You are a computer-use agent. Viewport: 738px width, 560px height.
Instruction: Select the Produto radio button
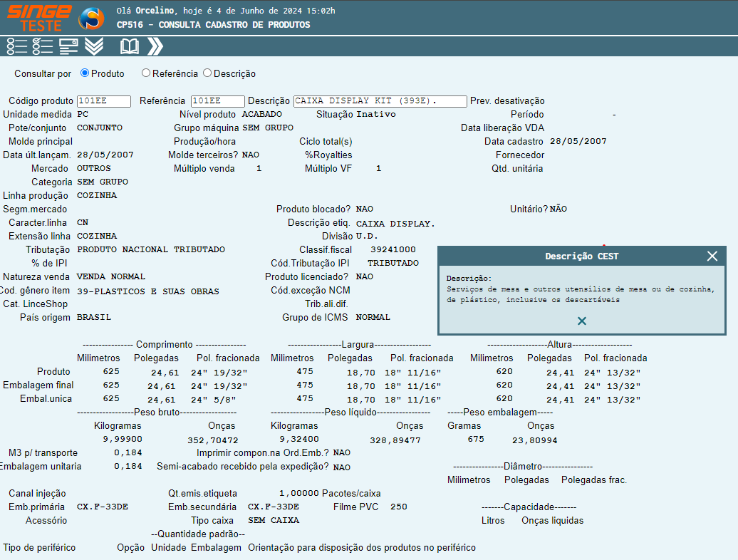pyautogui.click(x=85, y=73)
